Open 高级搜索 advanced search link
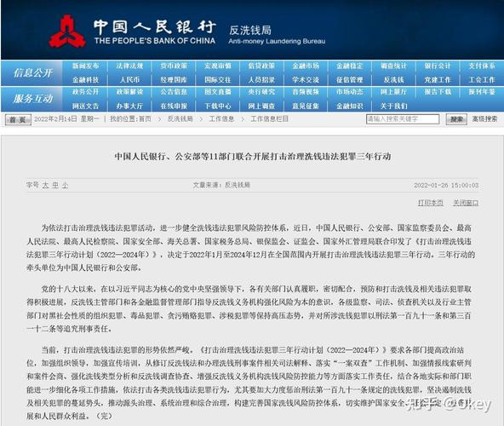Image resolution: width=504 pixels, height=426 pixels. pyautogui.click(x=484, y=119)
